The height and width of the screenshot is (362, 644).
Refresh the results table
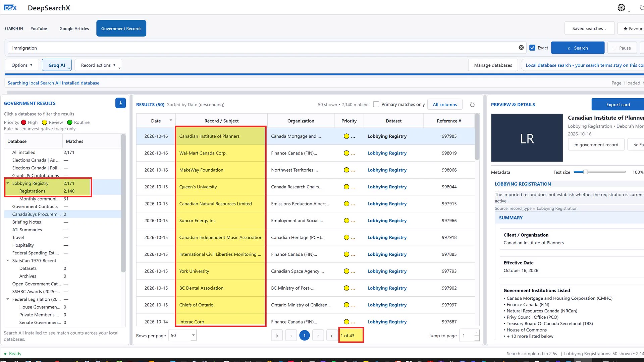pyautogui.click(x=472, y=105)
